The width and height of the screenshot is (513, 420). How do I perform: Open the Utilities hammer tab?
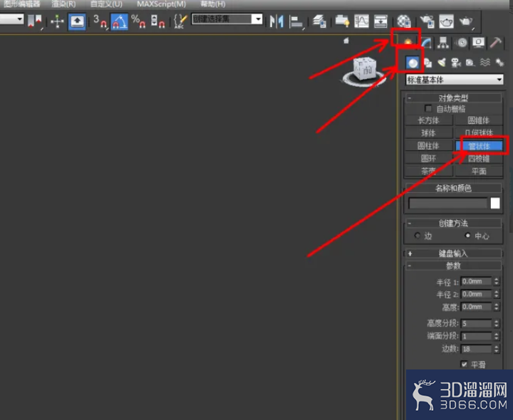[x=496, y=43]
